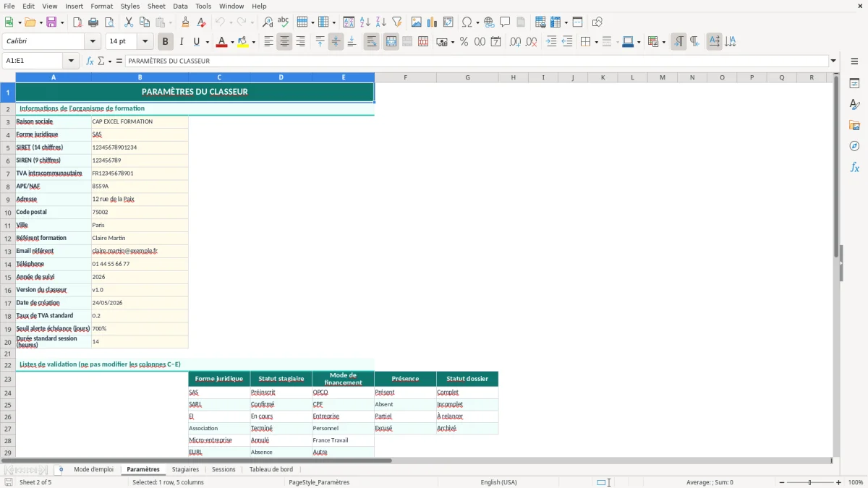Screen dimensions: 868x488
Task: Click the Print icon
Action: [93, 22]
